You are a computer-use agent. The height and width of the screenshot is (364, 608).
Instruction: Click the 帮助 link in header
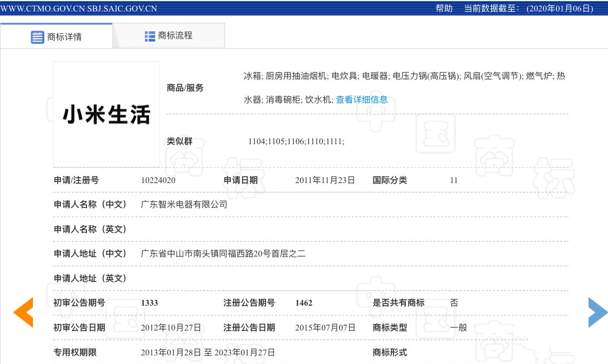pyautogui.click(x=444, y=8)
